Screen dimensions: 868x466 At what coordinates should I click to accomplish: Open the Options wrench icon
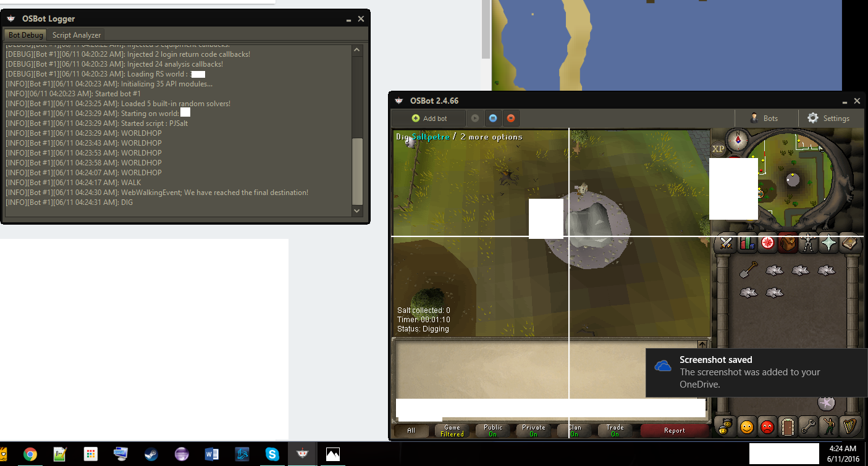[x=809, y=426]
